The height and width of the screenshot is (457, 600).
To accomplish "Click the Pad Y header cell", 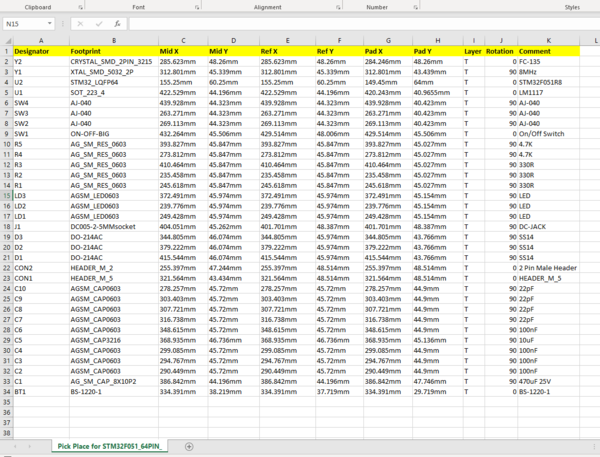I will point(438,51).
